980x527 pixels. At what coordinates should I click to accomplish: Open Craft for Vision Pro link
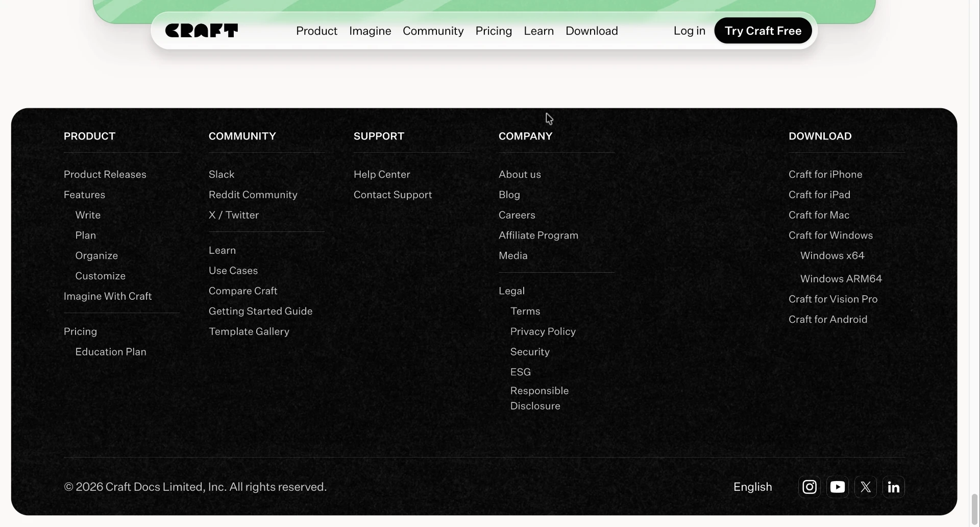pos(833,299)
